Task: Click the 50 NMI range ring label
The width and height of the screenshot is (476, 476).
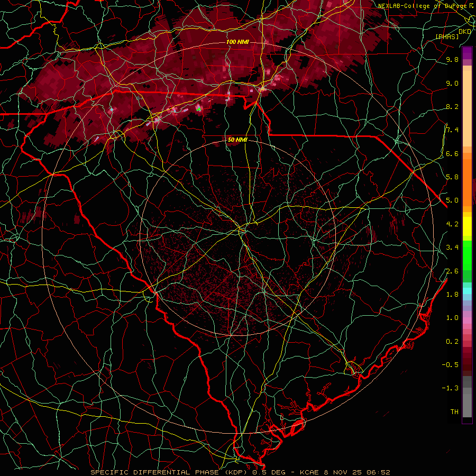Action: pos(237,140)
